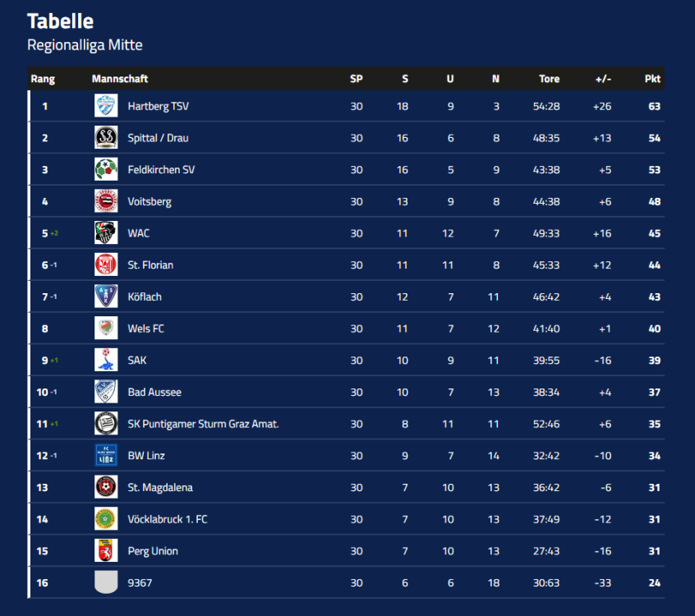This screenshot has width=695, height=616.
Task: Click the Hartberg TSV club crest
Action: pyautogui.click(x=106, y=106)
